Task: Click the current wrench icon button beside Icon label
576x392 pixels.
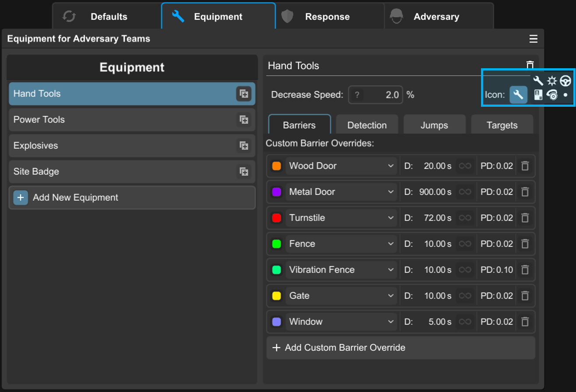Action: [x=518, y=94]
